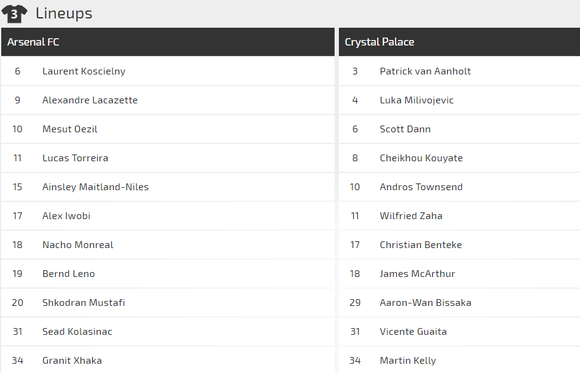Select Christian Benteke from Crystal Palace
Image resolution: width=580 pixels, height=373 pixels.
(421, 244)
